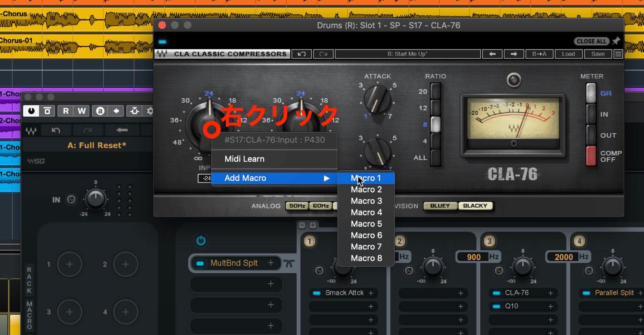Open the CLA-76 hamburger menu icon
Image resolution: width=644 pixels, height=335 pixels.
[x=618, y=54]
